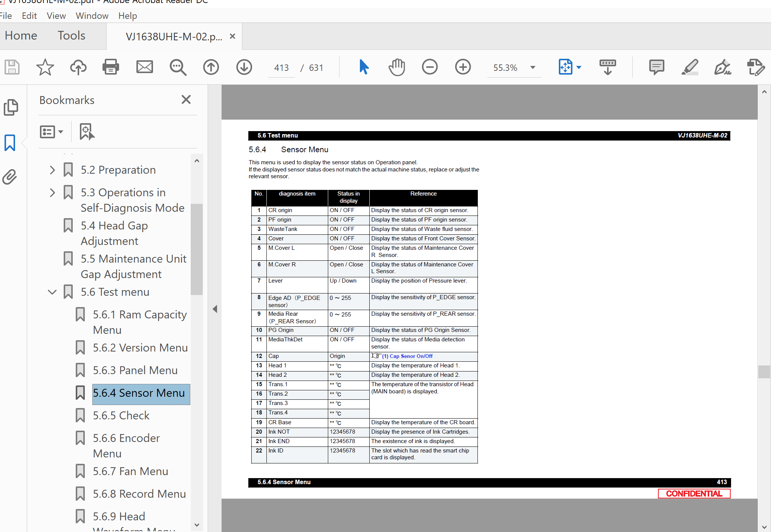The height and width of the screenshot is (532, 771).
Task: Expand the 5.2 Preparation bookmark
Action: click(52, 170)
